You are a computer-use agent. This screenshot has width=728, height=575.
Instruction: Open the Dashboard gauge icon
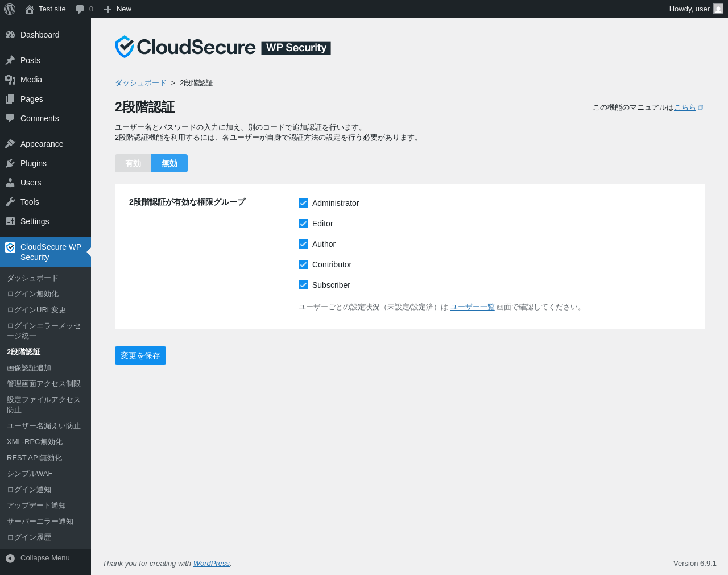click(x=10, y=35)
